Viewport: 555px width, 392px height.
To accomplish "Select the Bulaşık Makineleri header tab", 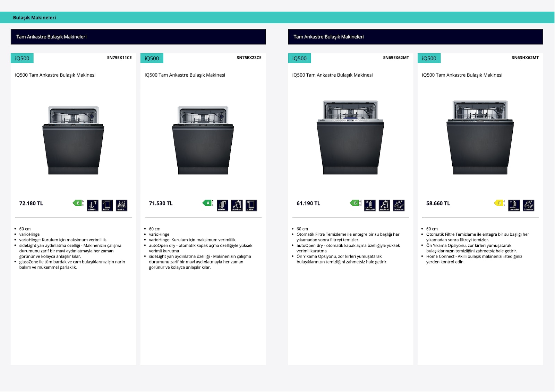I will pyautogui.click(x=34, y=18).
